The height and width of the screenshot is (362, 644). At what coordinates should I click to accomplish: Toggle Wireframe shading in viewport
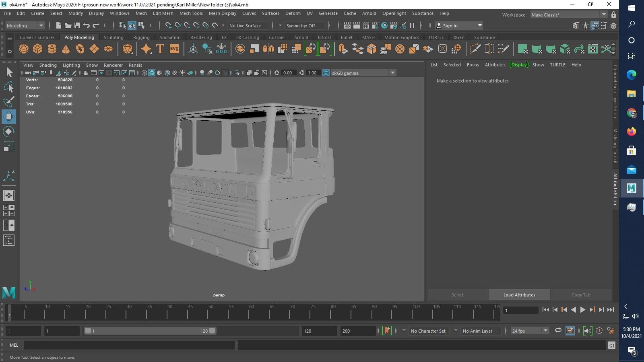(x=144, y=73)
